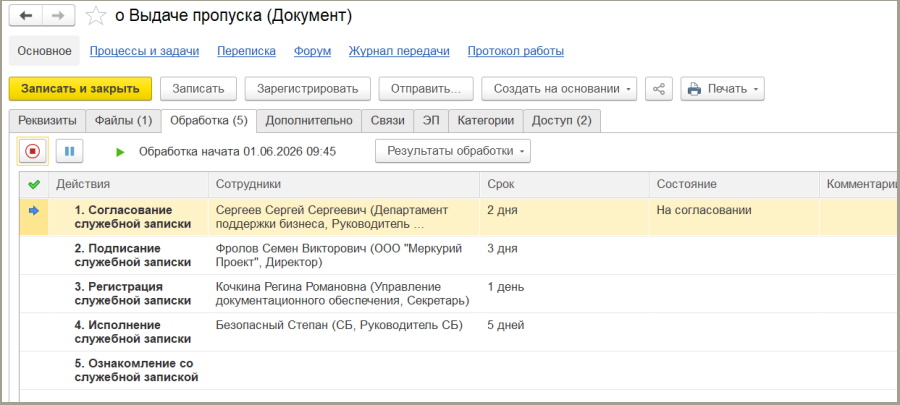This screenshot has height=405, width=900.
Task: Select the Обработка (5) tab
Action: click(209, 120)
